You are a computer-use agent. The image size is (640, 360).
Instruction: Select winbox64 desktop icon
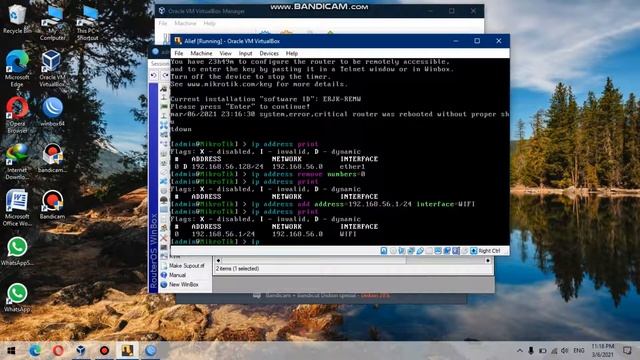52,111
